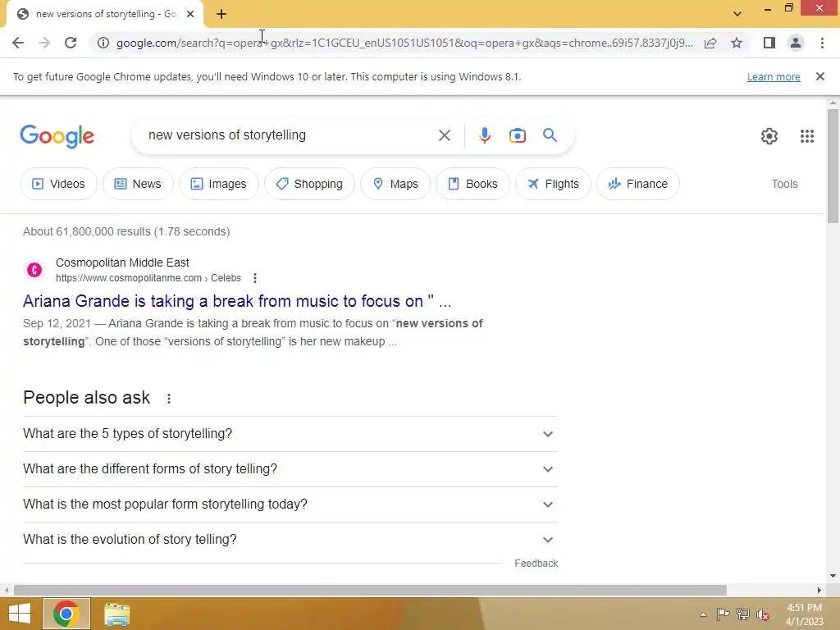Reload the current page

[71, 43]
